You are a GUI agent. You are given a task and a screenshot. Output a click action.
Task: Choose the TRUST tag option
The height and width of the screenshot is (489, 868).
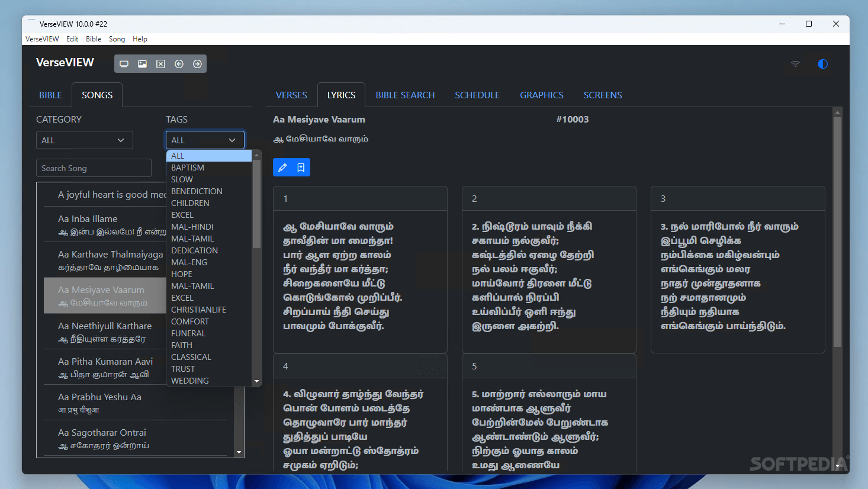(209, 369)
